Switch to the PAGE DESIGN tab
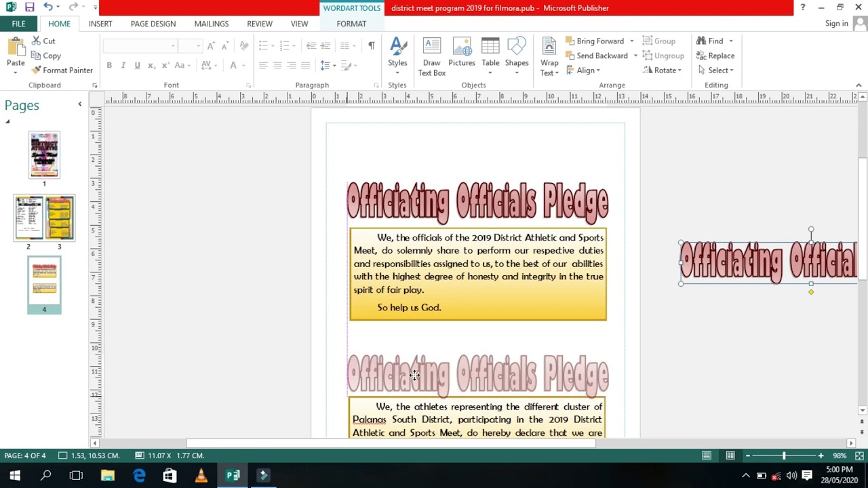The width and height of the screenshot is (868, 488). pyautogui.click(x=153, y=24)
